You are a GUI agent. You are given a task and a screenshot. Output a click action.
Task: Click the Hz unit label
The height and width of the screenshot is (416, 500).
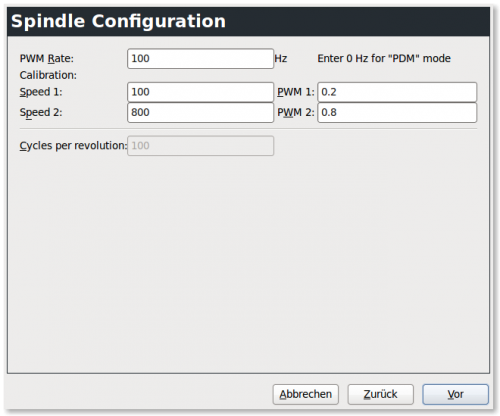(x=281, y=59)
